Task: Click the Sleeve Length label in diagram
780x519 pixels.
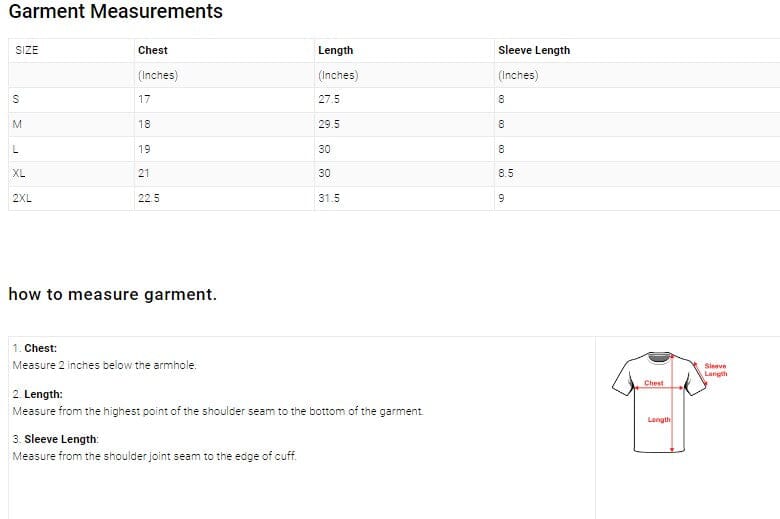Action: point(715,370)
